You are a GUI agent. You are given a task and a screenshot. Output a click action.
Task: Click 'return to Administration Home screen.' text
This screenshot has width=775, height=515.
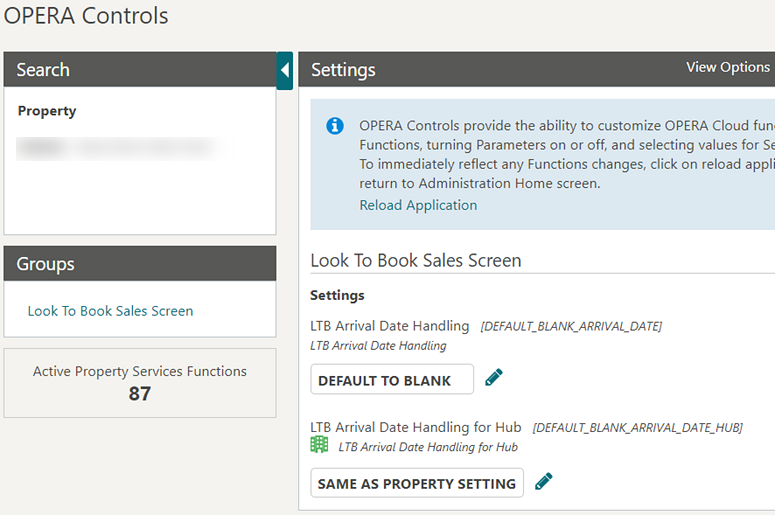coord(479,183)
